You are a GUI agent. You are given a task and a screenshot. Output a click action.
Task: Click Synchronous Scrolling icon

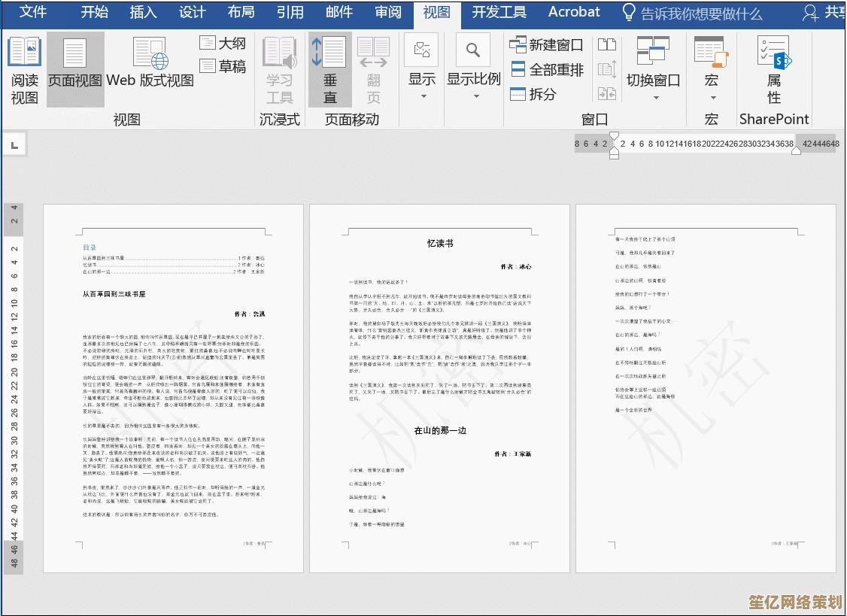606,69
